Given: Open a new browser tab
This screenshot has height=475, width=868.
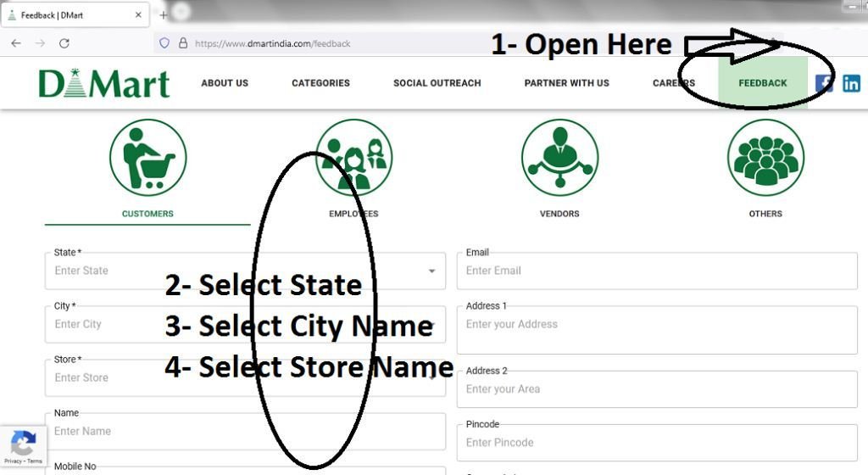Looking at the screenshot, I should pyautogui.click(x=164, y=15).
